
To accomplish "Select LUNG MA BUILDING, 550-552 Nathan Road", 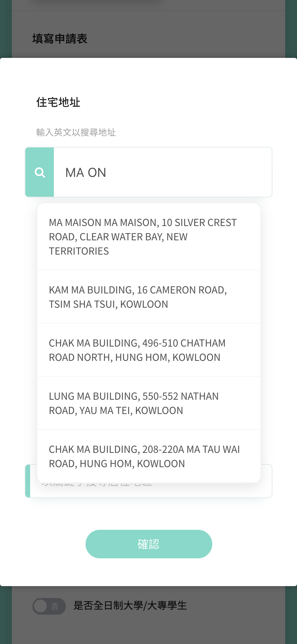I will click(x=149, y=403).
